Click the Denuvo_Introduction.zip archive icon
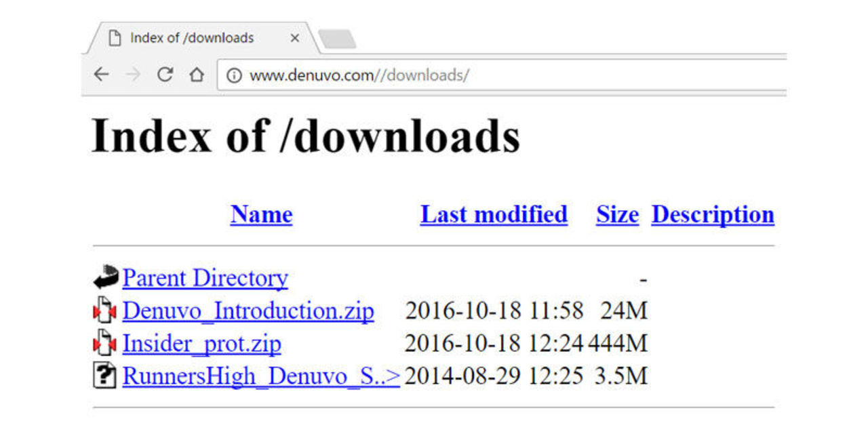868x434 pixels. click(105, 311)
